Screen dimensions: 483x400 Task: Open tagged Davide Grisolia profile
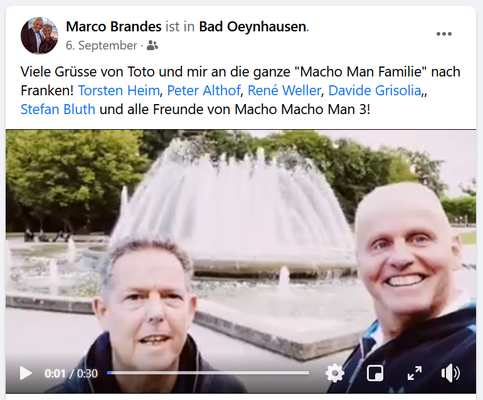point(375,90)
